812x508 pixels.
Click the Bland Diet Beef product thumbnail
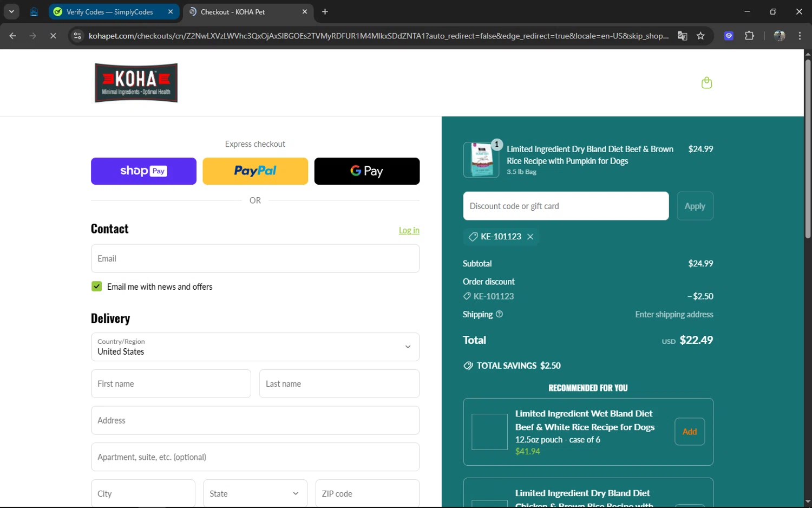coord(481,160)
